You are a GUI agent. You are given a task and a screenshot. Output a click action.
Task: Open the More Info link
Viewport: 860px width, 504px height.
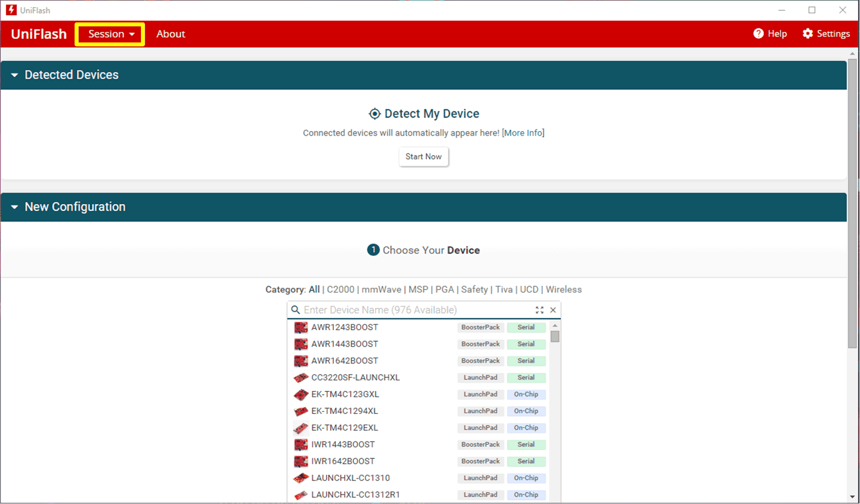pyautogui.click(x=523, y=133)
